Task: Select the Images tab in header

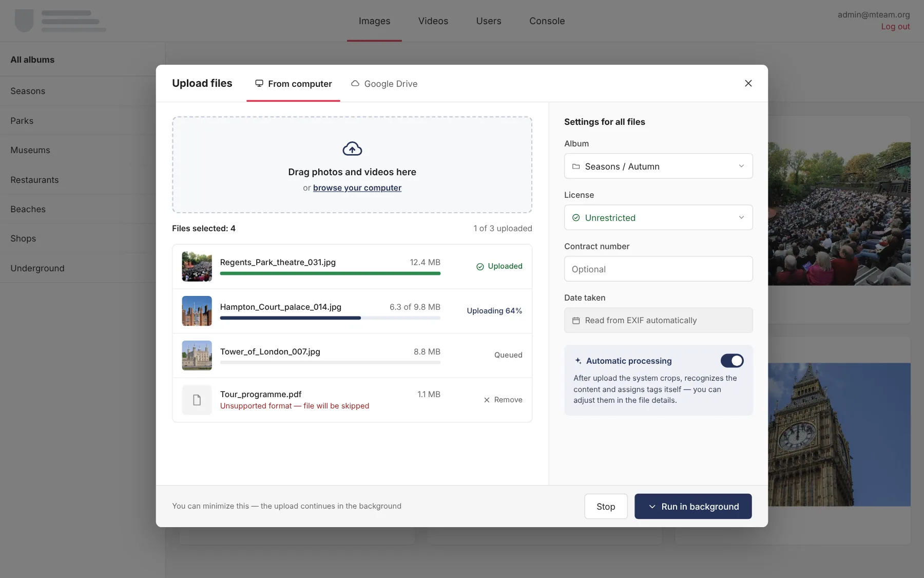Action: point(374,21)
